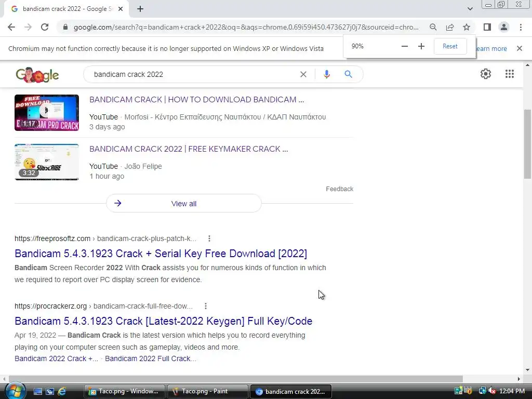This screenshot has width=532, height=399.
Task: Click the scroll-down arrow of vertical scrollbar
Action: point(527,370)
